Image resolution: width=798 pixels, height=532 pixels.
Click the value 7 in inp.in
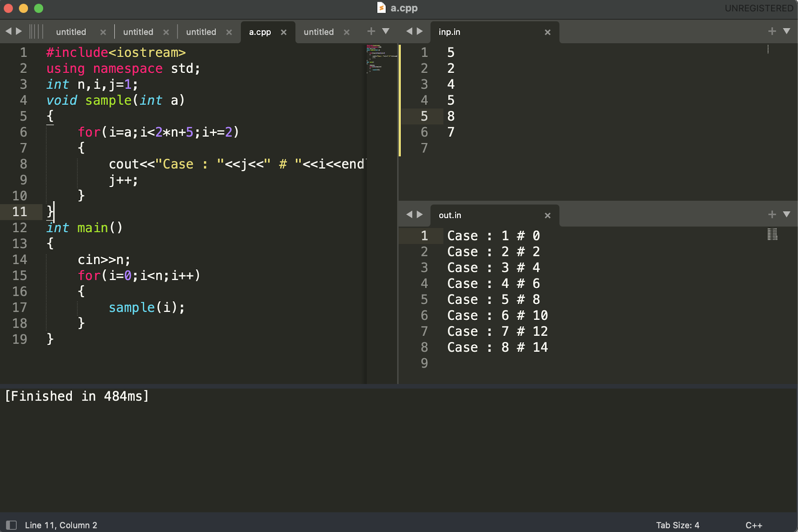click(451, 132)
